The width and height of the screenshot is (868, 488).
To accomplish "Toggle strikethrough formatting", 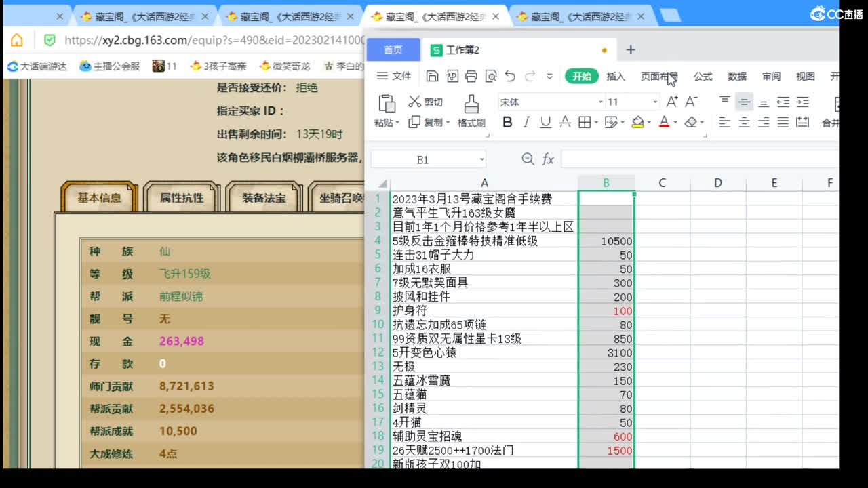I will [x=565, y=123].
